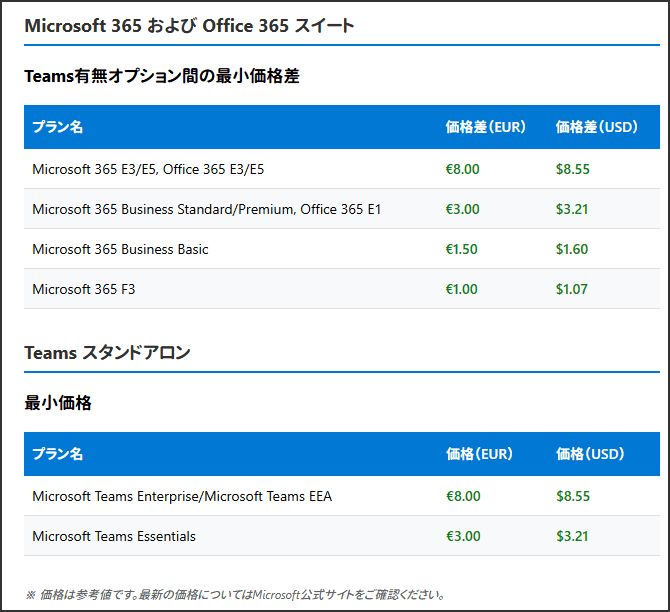Click the €1.50 price for Business Basic
The width and height of the screenshot is (670, 612).
(x=462, y=249)
